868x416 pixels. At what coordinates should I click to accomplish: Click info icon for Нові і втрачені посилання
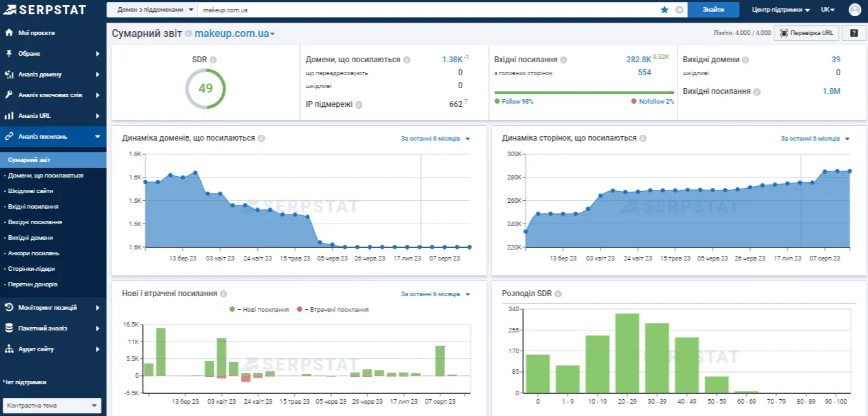point(223,294)
